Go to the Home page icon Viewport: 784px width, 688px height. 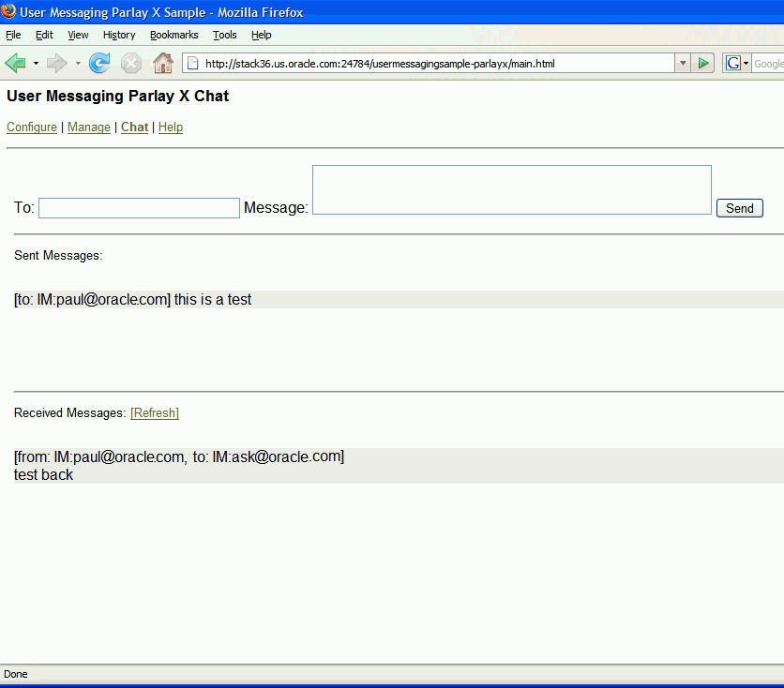pos(163,64)
